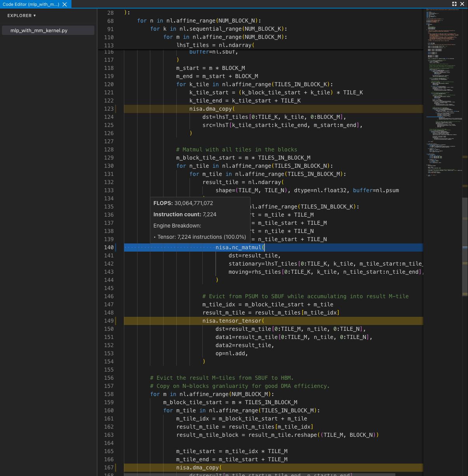Click line number 140 in the gutter

(109, 247)
